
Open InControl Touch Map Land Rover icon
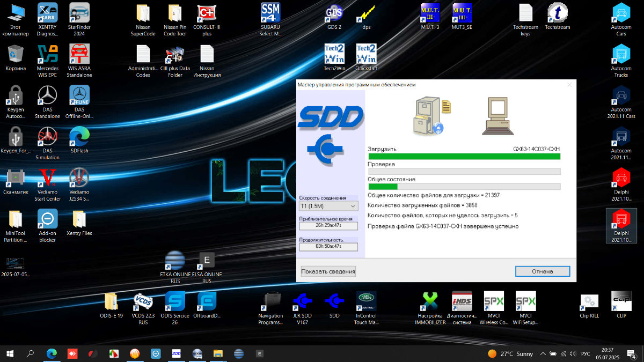(x=367, y=308)
